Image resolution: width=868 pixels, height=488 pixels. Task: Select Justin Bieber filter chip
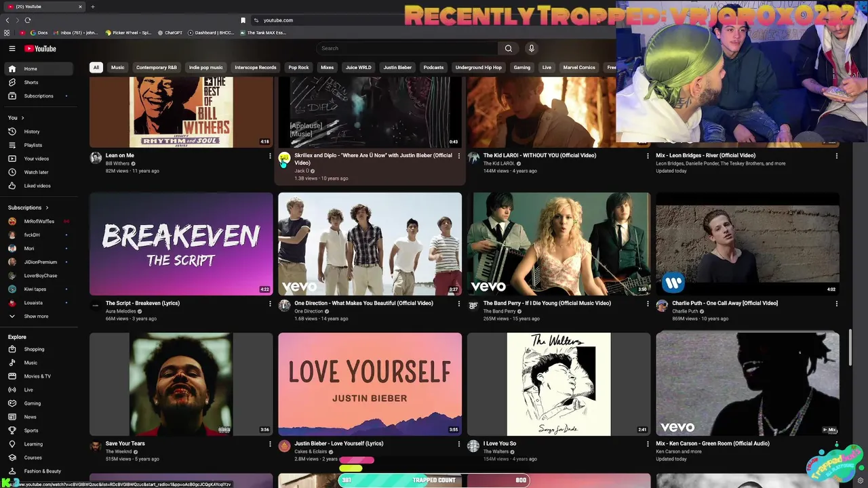397,68
